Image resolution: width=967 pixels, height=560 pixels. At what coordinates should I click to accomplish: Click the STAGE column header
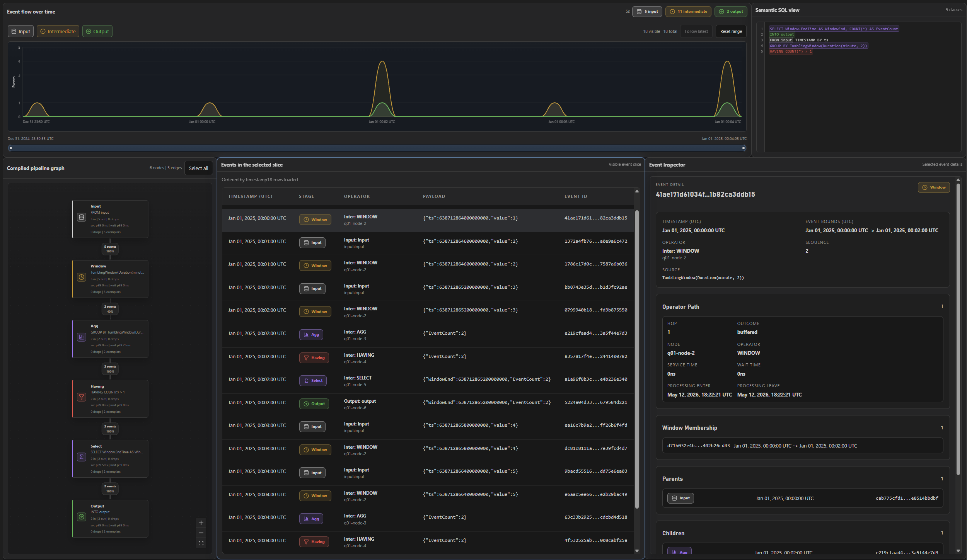[x=306, y=196]
